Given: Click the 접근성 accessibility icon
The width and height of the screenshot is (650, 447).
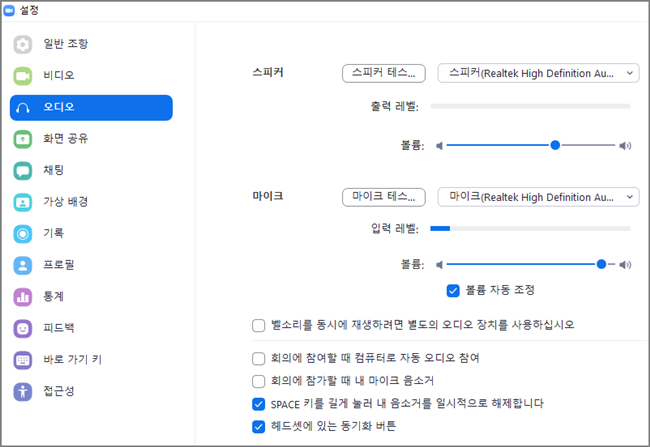Looking at the screenshot, I should point(23,391).
